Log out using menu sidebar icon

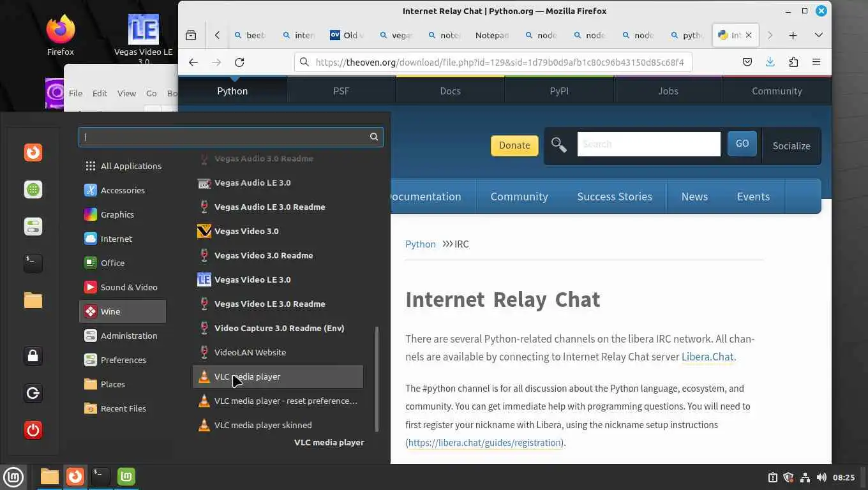click(x=33, y=393)
